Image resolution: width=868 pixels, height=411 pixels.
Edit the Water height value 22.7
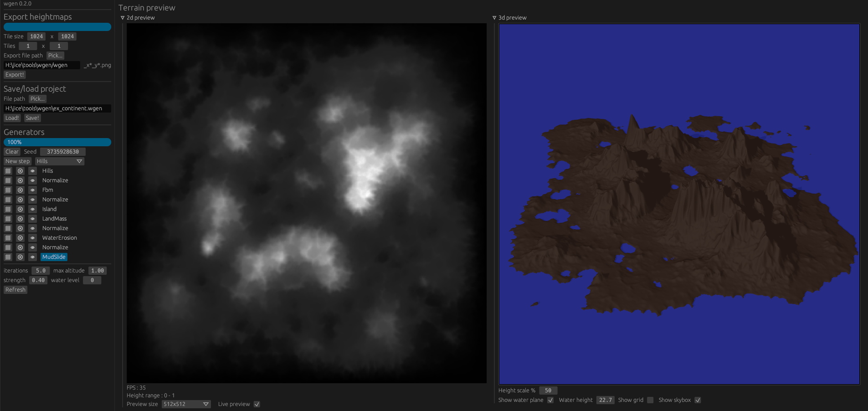(606, 400)
